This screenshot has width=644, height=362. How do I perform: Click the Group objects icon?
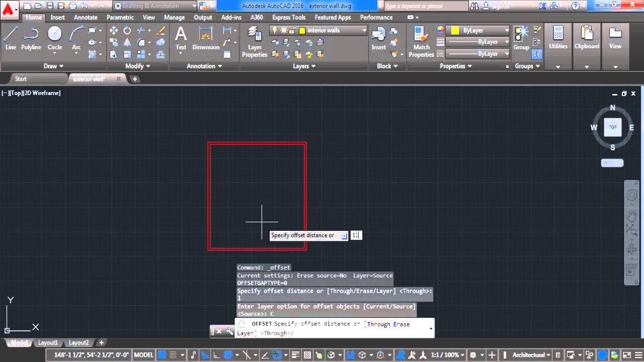(x=521, y=38)
